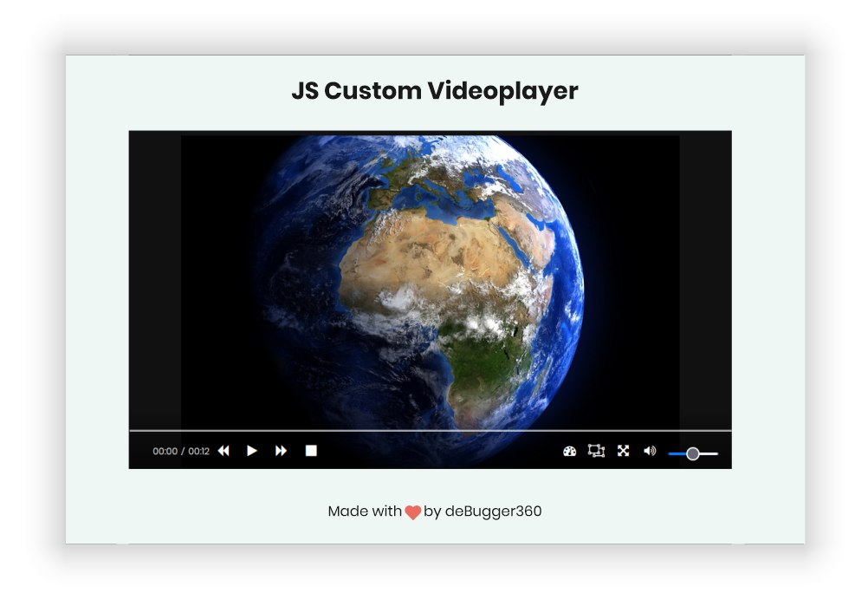
Task: Select the JS Custom Videoplayer heading
Action: point(434,90)
